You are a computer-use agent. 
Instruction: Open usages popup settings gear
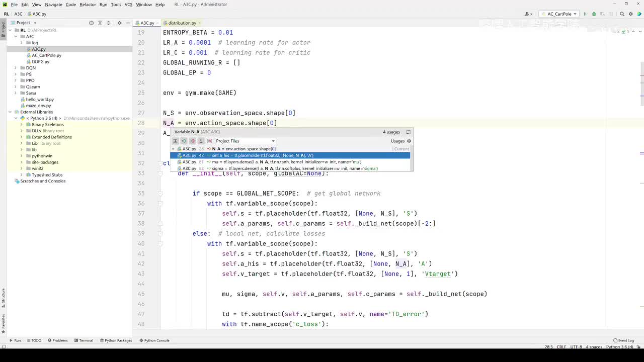[x=409, y=141]
